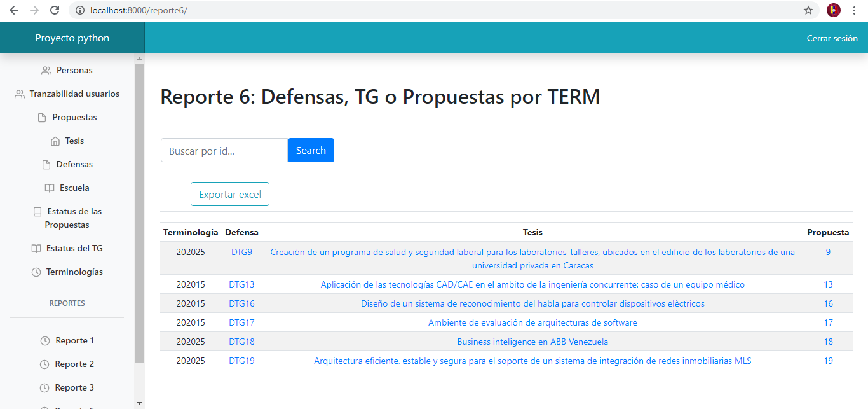Click the clock icon beside Terminologías
The image size is (868, 409).
(36, 272)
